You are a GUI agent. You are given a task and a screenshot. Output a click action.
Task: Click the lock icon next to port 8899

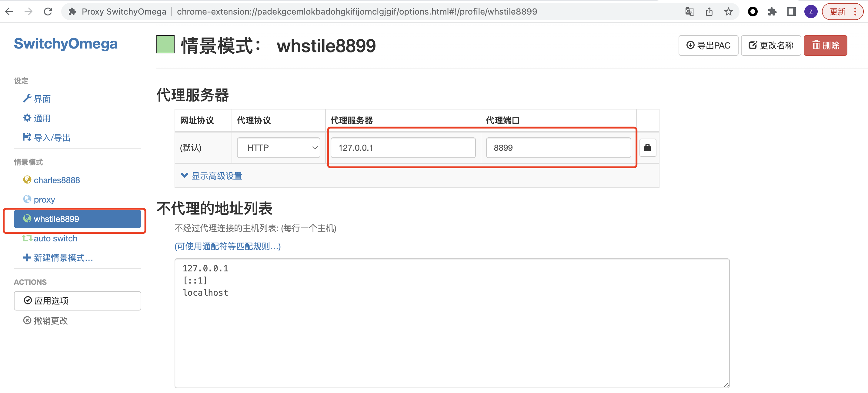pyautogui.click(x=648, y=147)
